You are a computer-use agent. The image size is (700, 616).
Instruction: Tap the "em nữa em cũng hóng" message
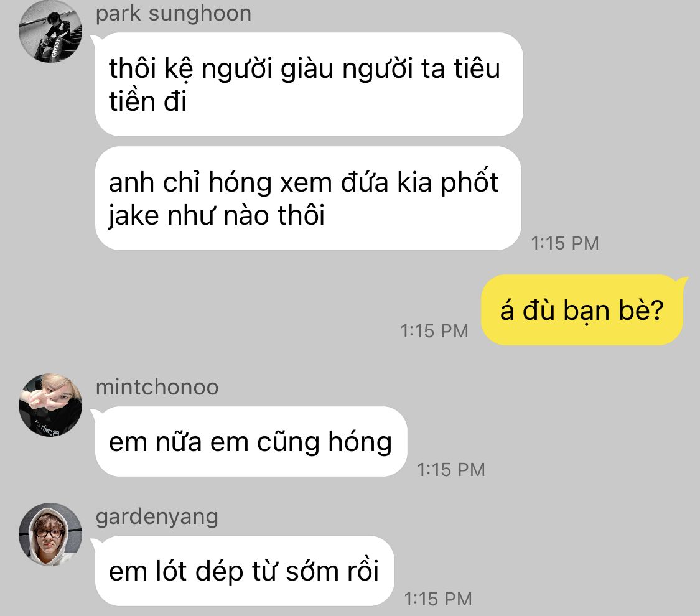pos(251,442)
